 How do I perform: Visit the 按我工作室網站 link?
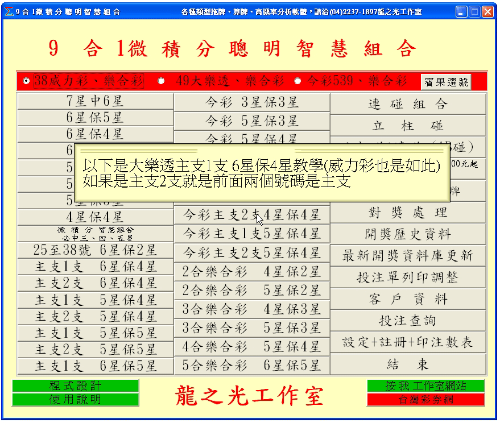pos(426,385)
